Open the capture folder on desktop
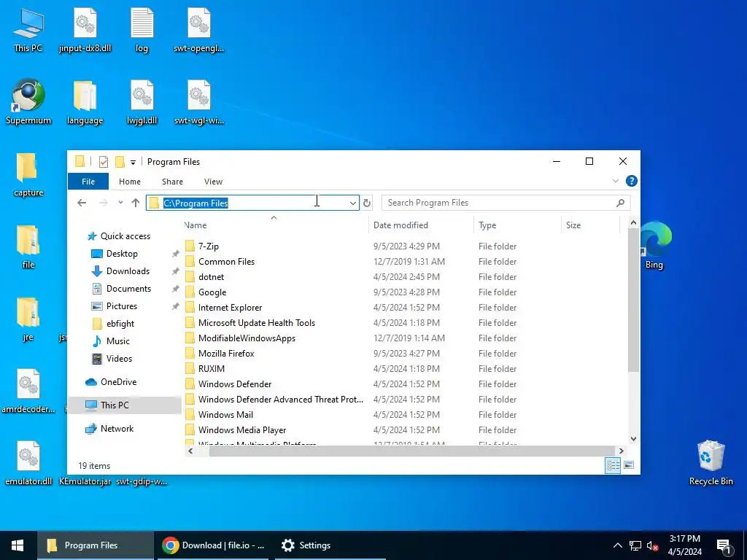Image resolution: width=747 pixels, height=560 pixels. 28,174
